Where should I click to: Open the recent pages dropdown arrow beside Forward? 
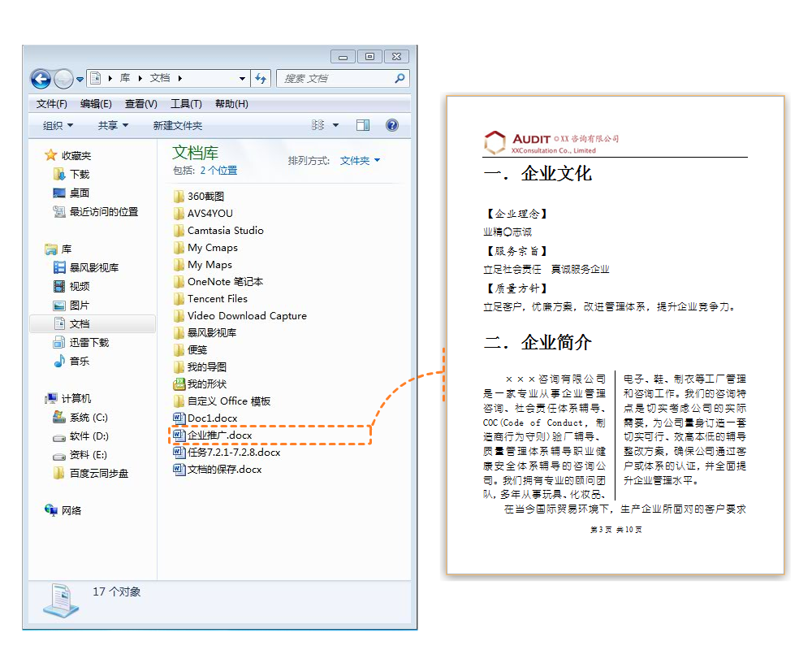click(x=80, y=80)
